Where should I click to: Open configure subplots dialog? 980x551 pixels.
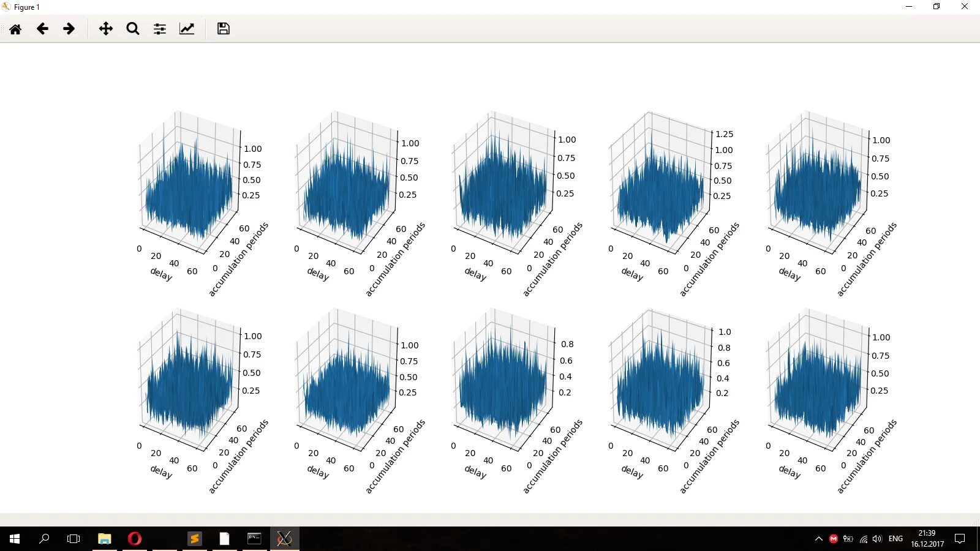pos(160,29)
